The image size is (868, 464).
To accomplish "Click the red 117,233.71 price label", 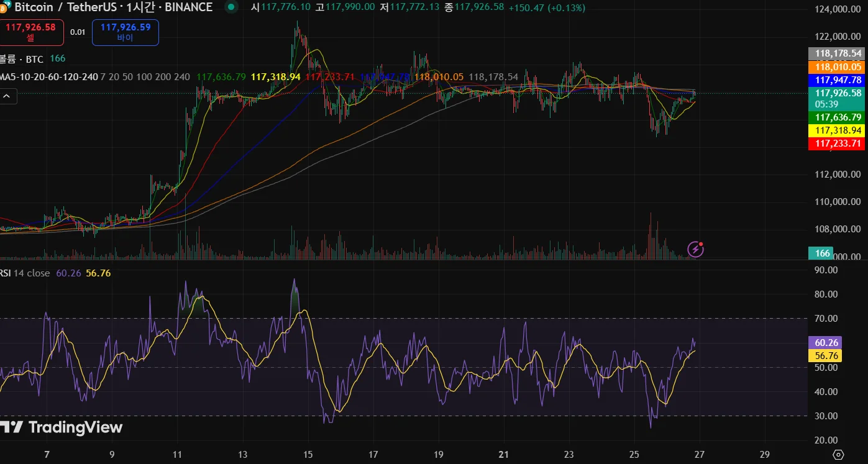I will [836, 143].
